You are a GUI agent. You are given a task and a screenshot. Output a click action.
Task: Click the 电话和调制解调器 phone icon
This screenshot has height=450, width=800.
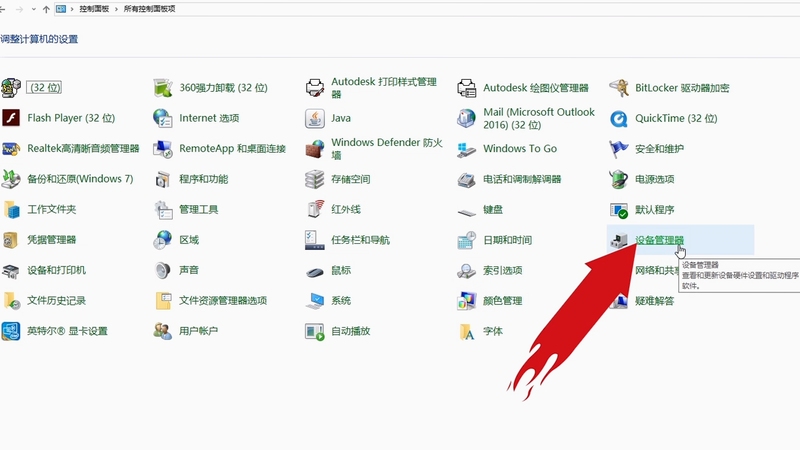[466, 180]
